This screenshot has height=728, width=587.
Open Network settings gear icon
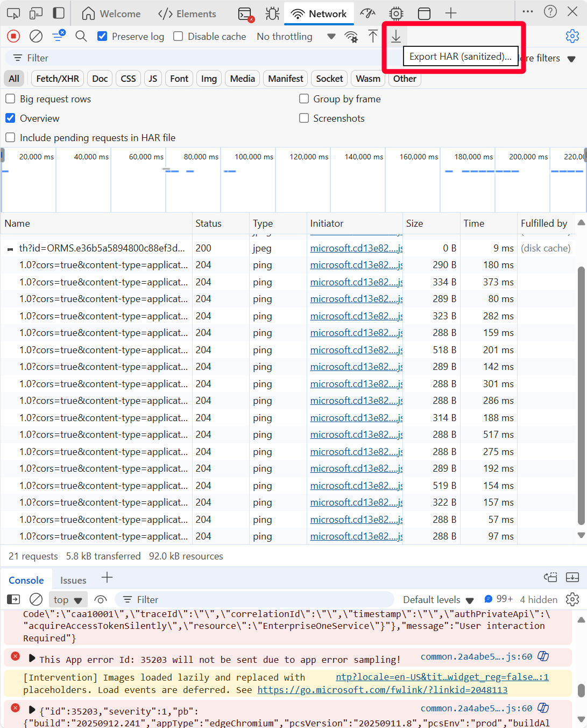572,36
